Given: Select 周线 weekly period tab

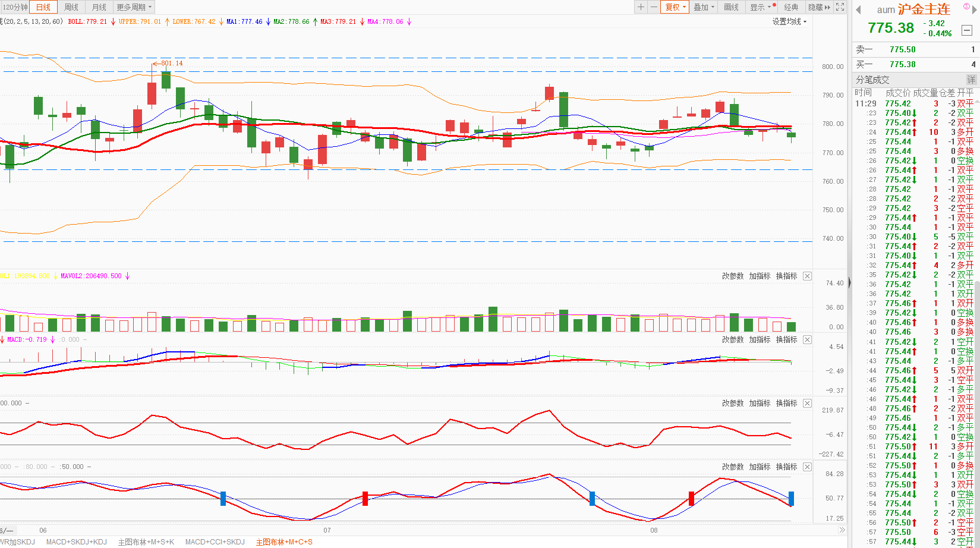Looking at the screenshot, I should tap(71, 7).
